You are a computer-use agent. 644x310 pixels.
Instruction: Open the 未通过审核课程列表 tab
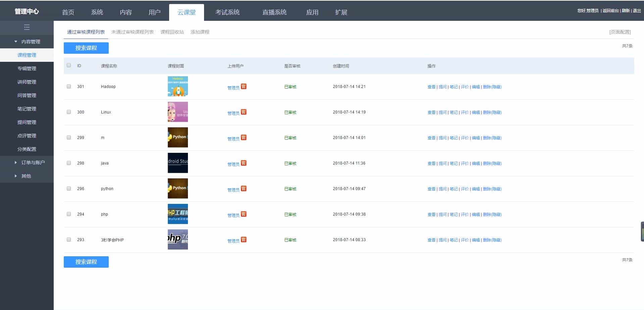click(x=132, y=32)
